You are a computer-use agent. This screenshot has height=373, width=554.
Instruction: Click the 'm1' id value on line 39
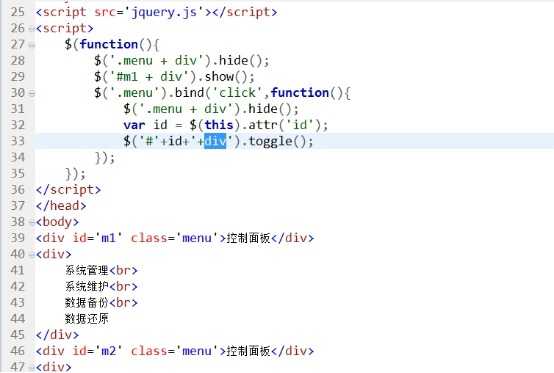[108, 238]
